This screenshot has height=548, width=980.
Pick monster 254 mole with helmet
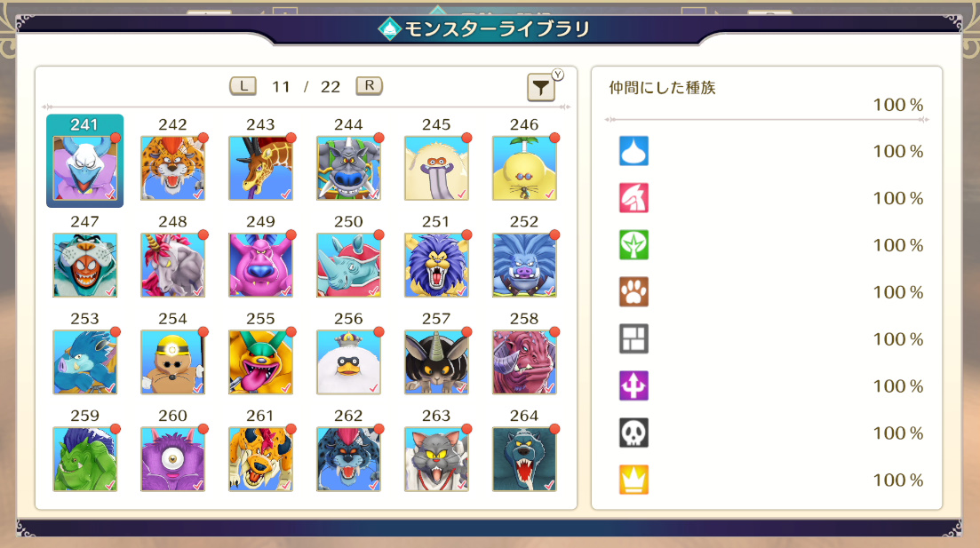click(172, 362)
